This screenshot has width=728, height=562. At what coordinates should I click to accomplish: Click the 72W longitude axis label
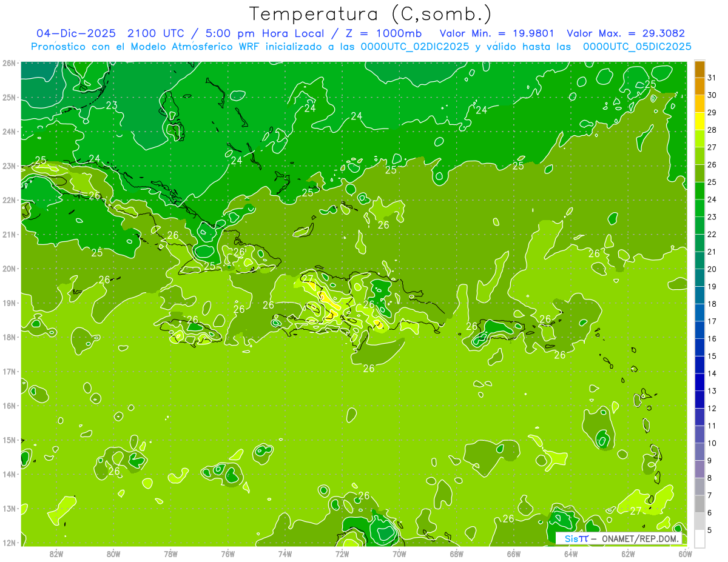pyautogui.click(x=342, y=553)
